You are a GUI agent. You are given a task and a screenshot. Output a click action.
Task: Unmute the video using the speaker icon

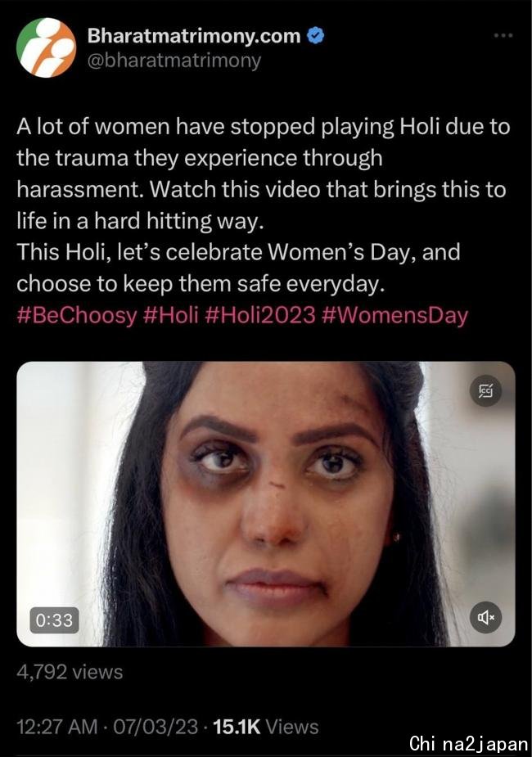tap(485, 617)
